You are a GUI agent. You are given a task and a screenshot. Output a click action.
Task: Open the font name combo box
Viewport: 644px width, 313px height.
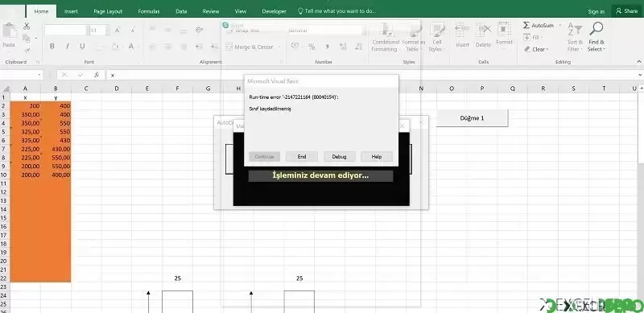tap(67, 30)
